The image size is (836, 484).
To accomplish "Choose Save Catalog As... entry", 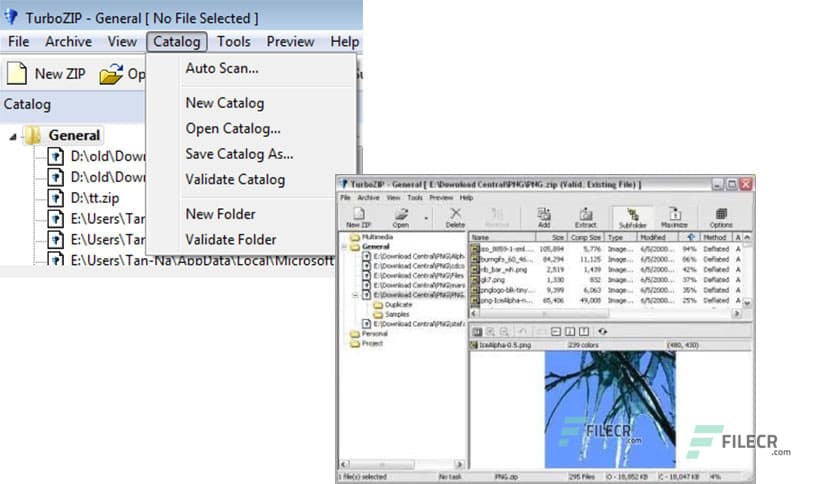I will [x=251, y=154].
